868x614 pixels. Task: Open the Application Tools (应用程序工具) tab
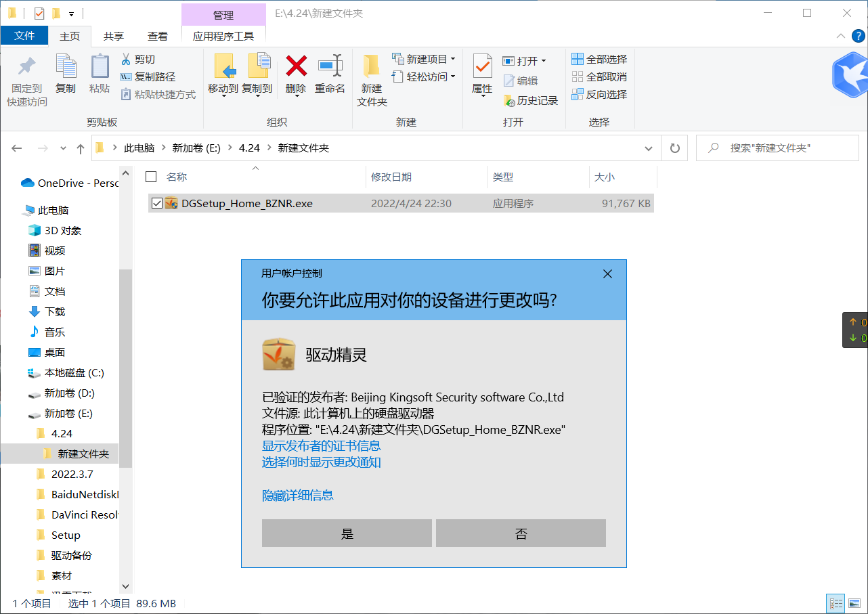click(x=223, y=37)
